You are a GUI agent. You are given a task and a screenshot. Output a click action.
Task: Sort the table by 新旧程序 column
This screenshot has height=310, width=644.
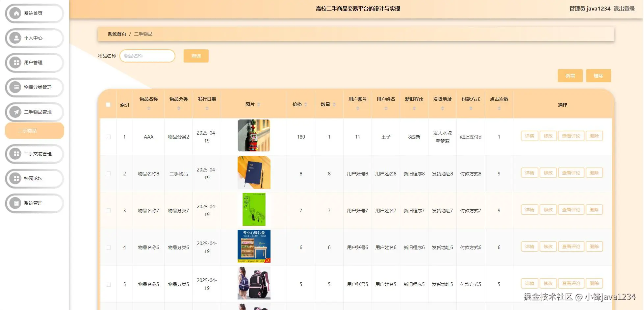point(414,108)
